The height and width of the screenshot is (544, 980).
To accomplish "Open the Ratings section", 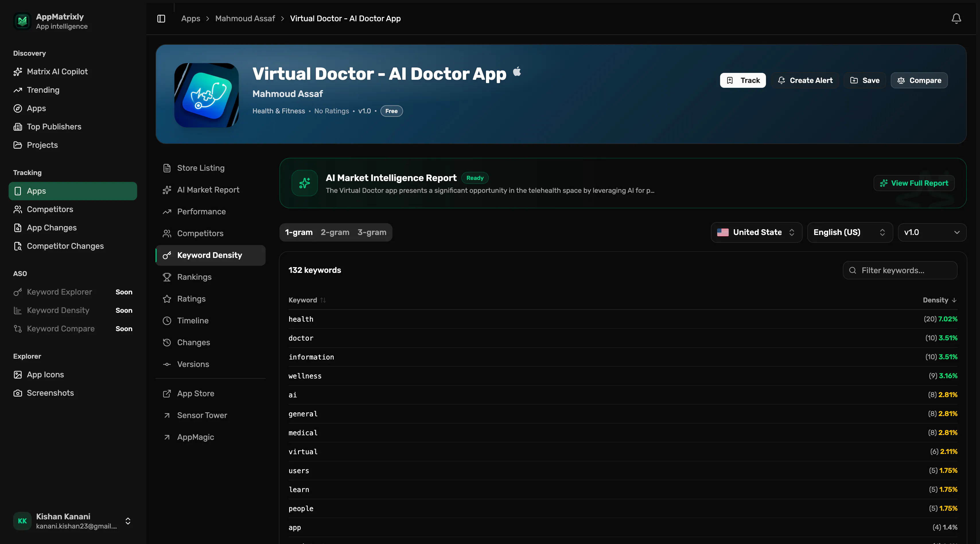I will 210,299.
